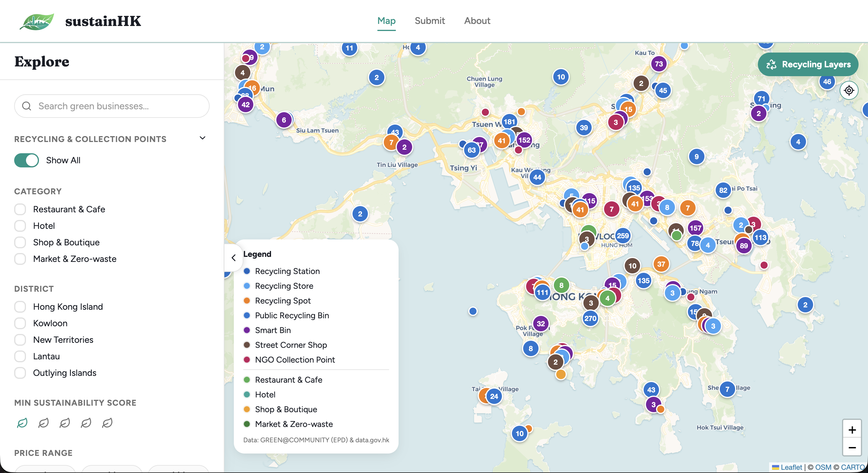Click the 259 cluster marker
Viewport: 868px width, 473px height.
tap(622, 236)
